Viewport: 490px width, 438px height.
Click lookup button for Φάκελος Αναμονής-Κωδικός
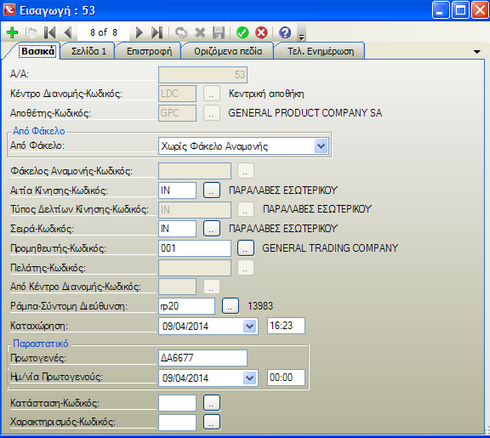tap(245, 171)
